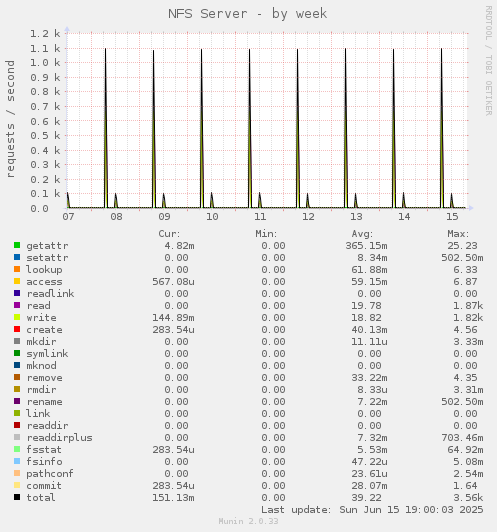Click the Last update timestamp text
The height and width of the screenshot is (532, 497).
tap(372, 510)
